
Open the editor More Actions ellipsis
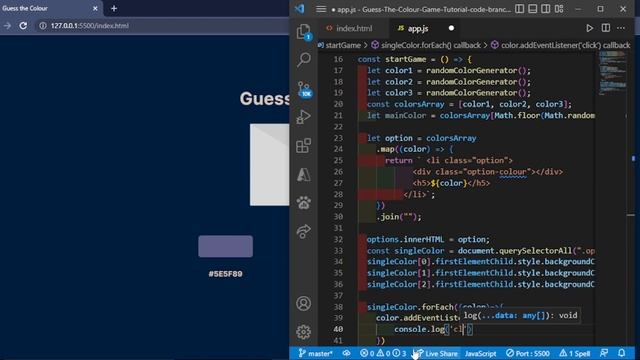pyautogui.click(x=621, y=28)
